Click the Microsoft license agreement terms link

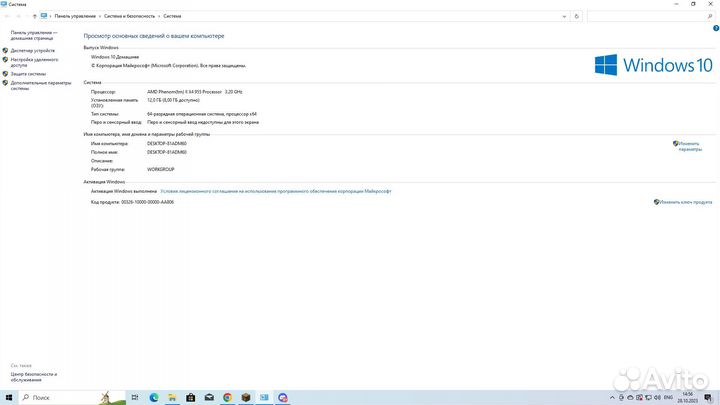(x=276, y=191)
